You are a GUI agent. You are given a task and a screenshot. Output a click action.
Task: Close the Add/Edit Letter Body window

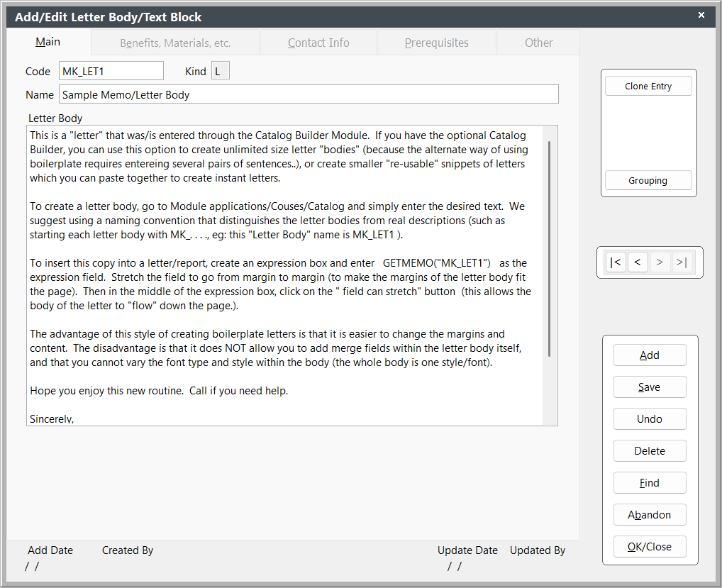[701, 15]
